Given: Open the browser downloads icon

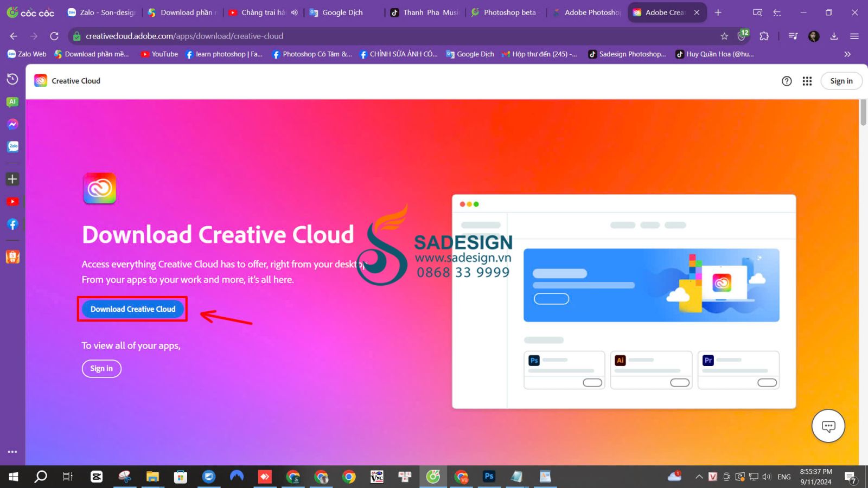Looking at the screenshot, I should click(x=834, y=36).
